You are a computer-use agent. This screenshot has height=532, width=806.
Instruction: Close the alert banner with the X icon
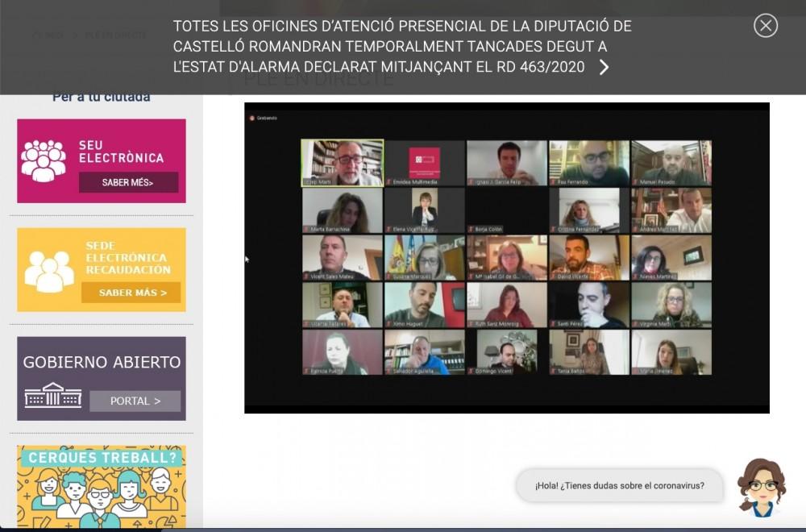765,26
